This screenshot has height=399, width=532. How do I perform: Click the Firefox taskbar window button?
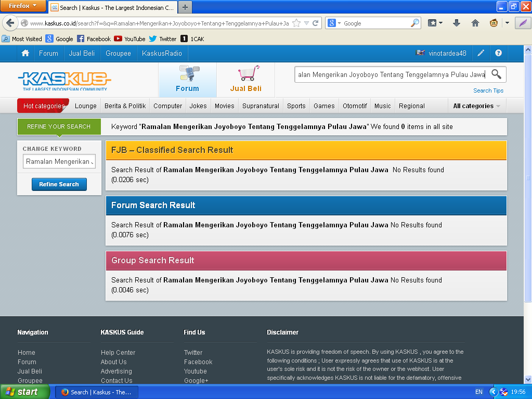97,392
